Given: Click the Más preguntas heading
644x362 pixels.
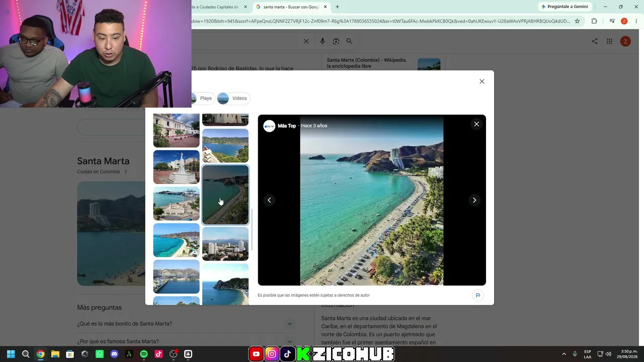Looking at the screenshot, I should pos(99,307).
